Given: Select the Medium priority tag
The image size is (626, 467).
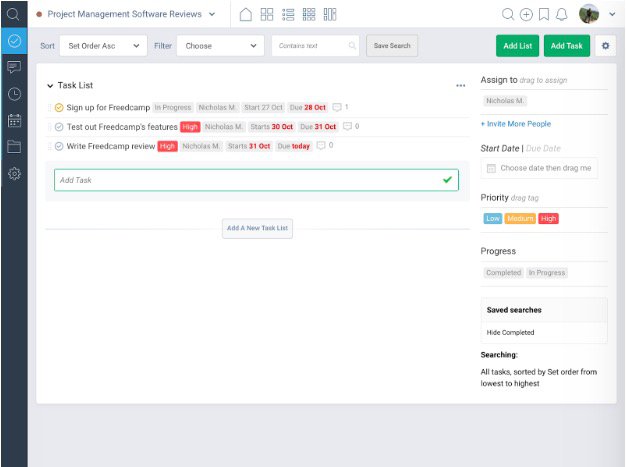Looking at the screenshot, I should tap(520, 218).
